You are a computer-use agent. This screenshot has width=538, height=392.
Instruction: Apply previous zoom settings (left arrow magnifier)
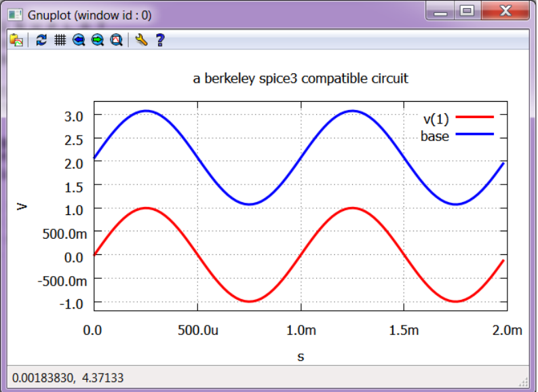coord(79,40)
